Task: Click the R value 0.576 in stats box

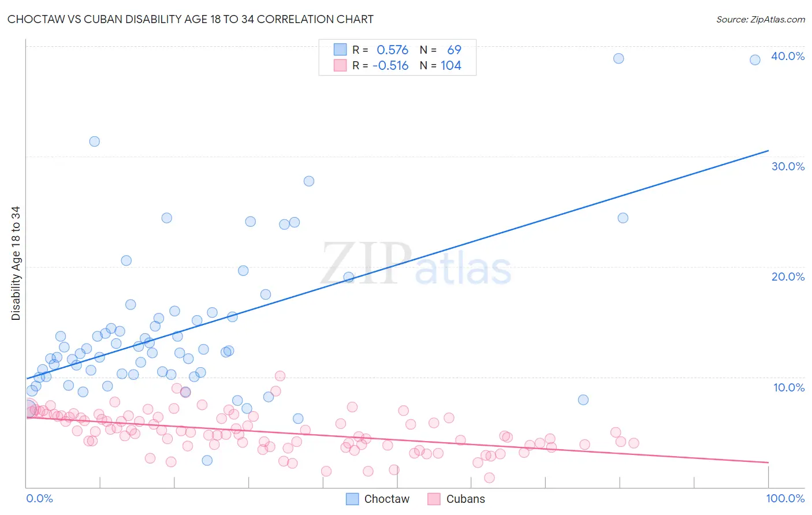Action: (x=393, y=50)
